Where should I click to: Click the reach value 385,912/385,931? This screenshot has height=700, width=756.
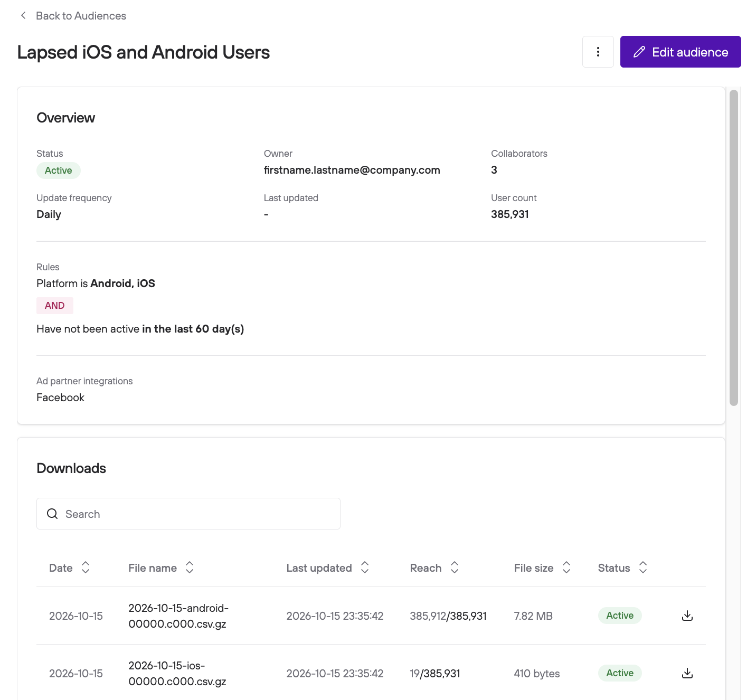click(x=448, y=616)
